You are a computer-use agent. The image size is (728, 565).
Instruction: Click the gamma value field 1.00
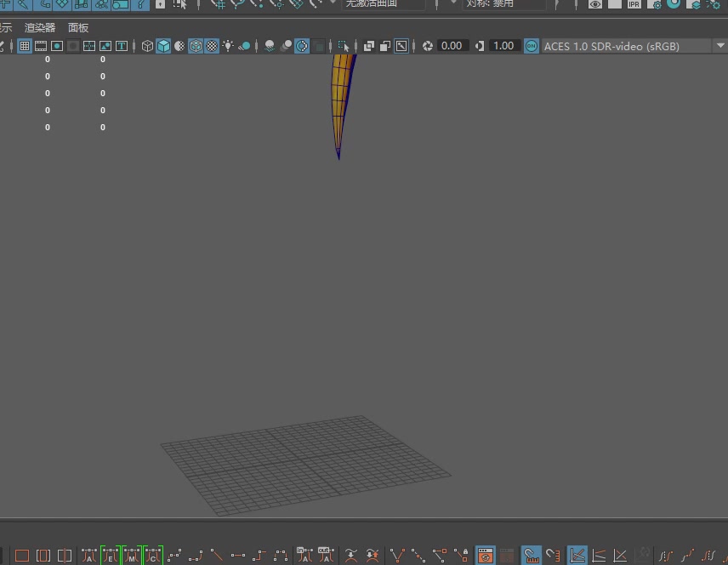[503, 46]
